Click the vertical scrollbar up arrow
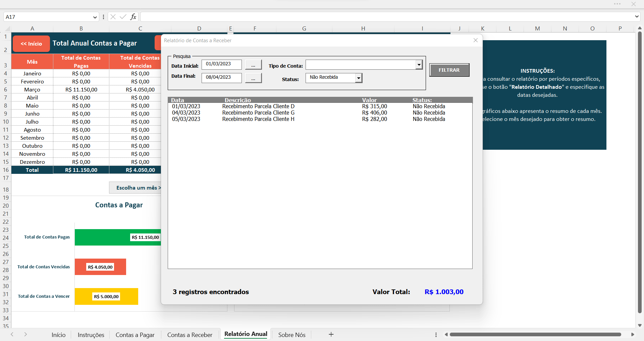The image size is (644, 341). (x=640, y=28)
